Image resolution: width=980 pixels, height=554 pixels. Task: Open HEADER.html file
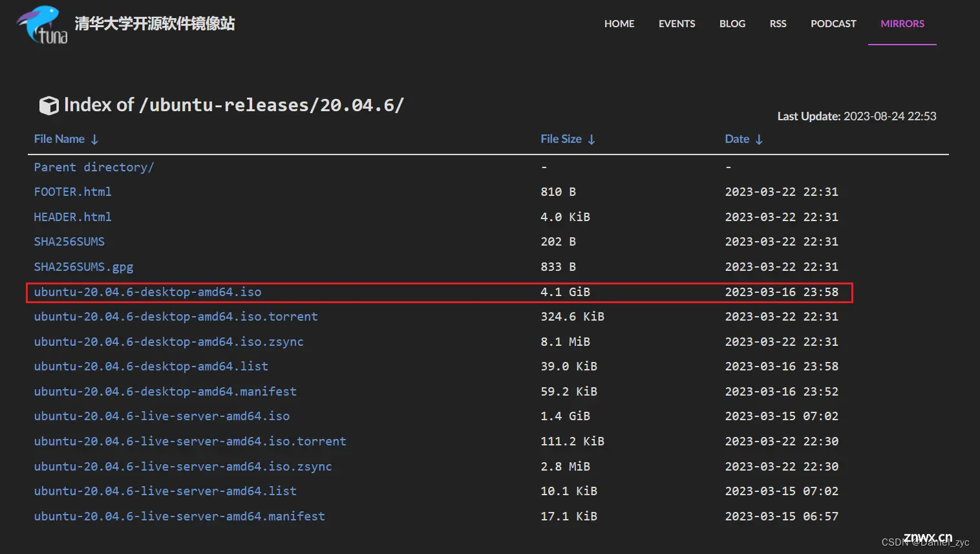[x=72, y=217]
